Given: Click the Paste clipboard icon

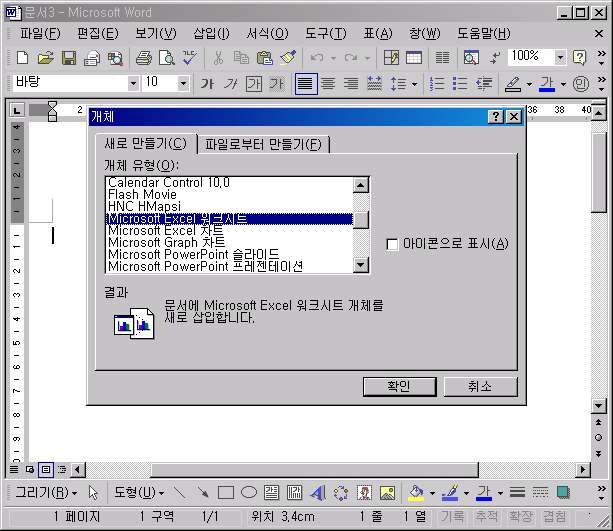Looking at the screenshot, I should click(264, 58).
